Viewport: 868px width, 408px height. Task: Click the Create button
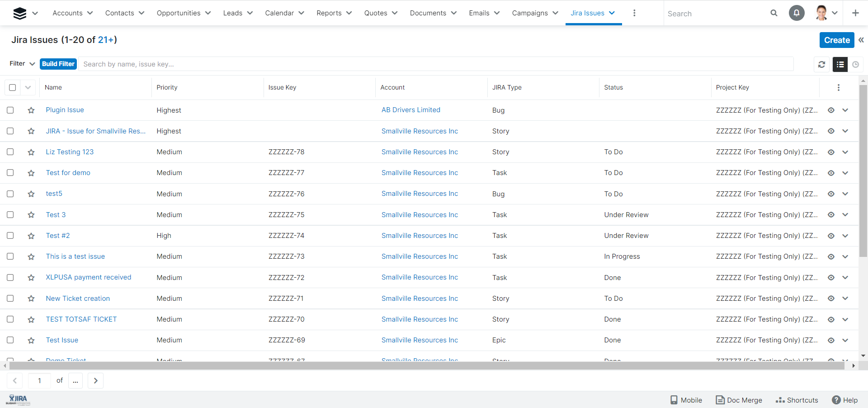tap(837, 40)
